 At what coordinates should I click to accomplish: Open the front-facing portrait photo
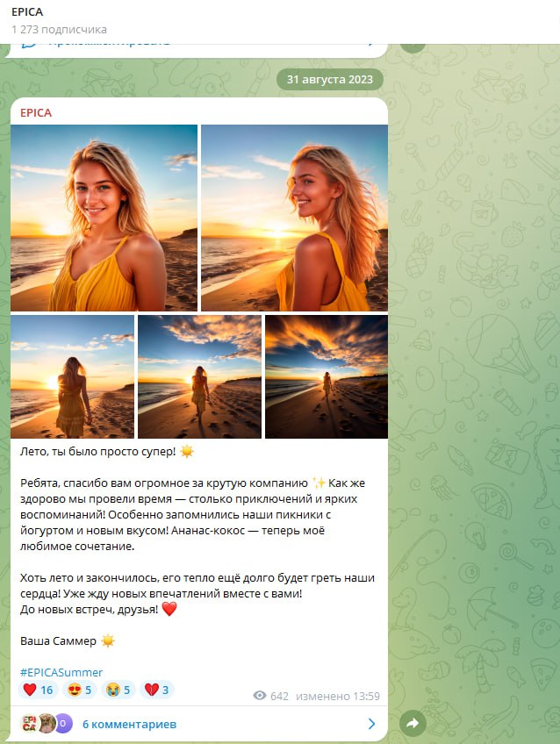[104, 218]
